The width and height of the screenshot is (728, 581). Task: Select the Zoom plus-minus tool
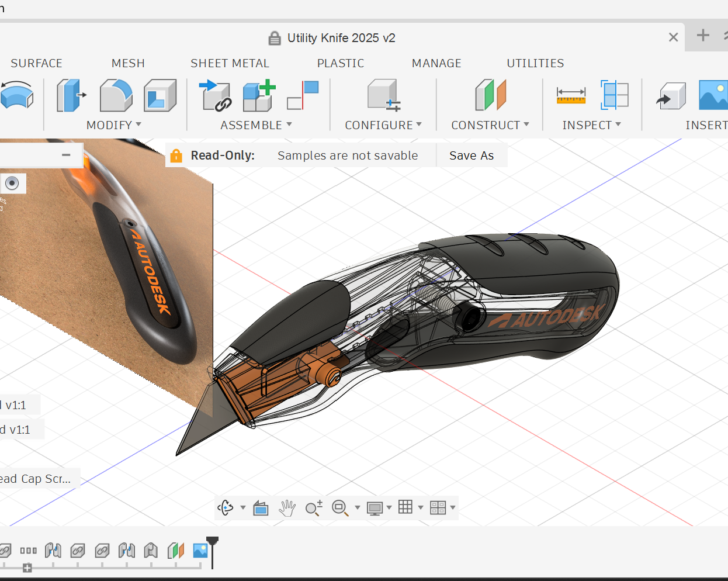coord(314,508)
